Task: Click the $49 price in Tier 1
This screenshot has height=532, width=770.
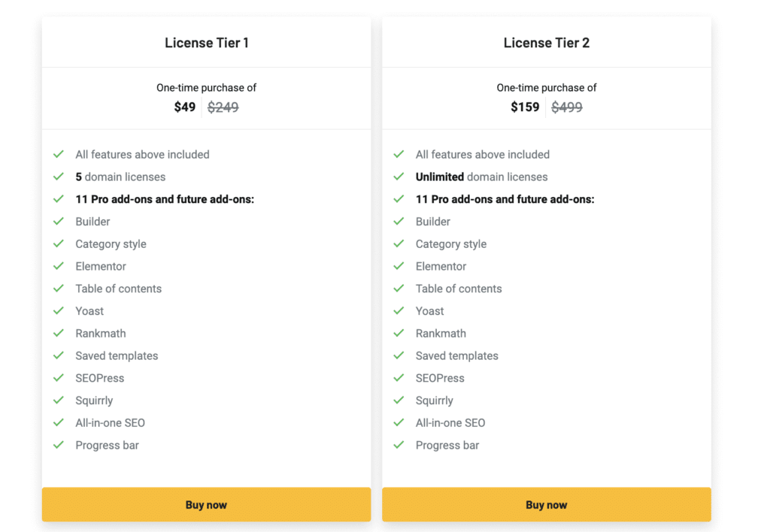Action: point(185,107)
